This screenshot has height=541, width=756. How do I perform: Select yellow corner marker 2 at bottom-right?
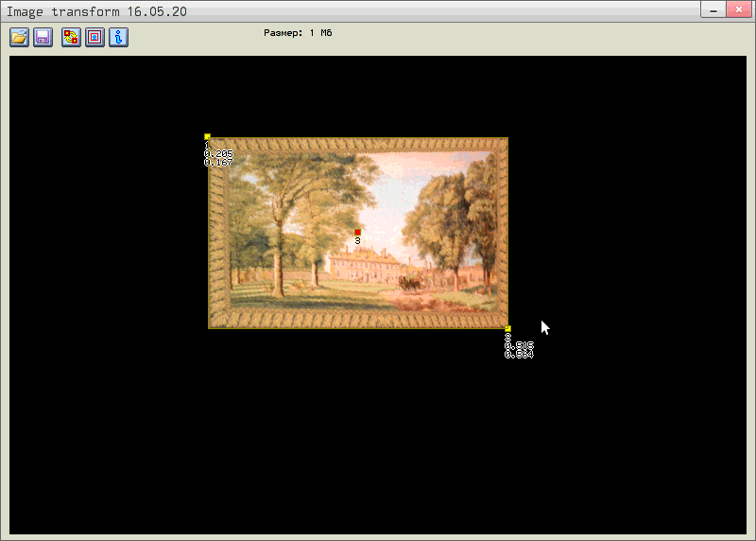pos(507,328)
